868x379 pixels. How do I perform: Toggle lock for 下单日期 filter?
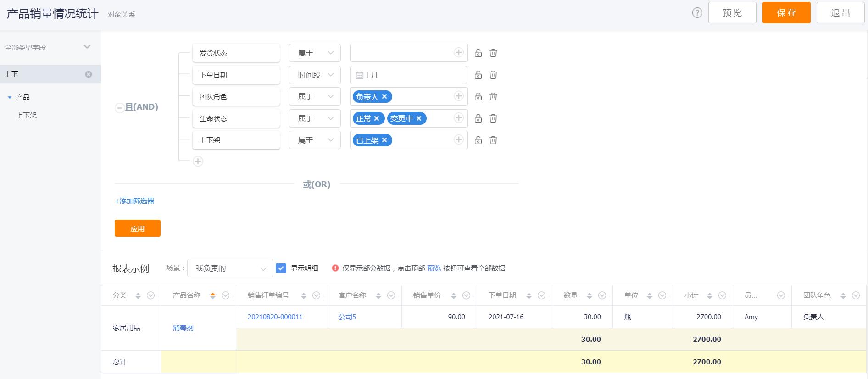click(x=478, y=75)
